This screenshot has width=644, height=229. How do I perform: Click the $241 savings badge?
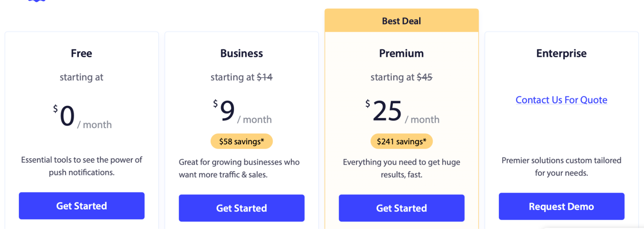click(401, 141)
